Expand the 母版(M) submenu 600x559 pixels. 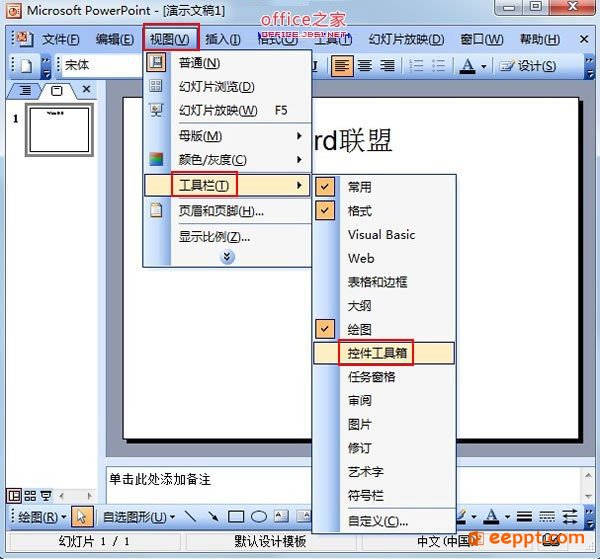227,136
